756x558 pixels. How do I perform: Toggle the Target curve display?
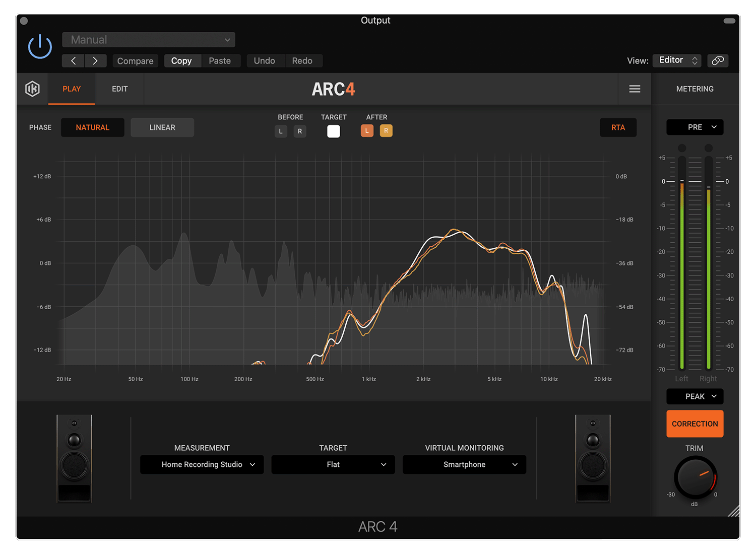(334, 131)
